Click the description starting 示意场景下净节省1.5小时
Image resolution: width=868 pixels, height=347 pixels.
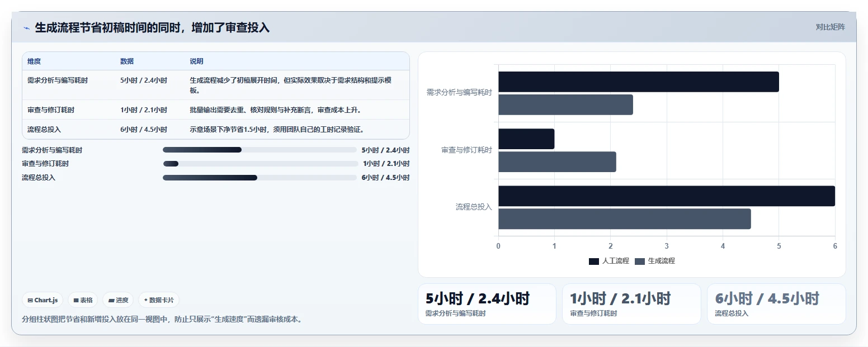[x=277, y=130]
